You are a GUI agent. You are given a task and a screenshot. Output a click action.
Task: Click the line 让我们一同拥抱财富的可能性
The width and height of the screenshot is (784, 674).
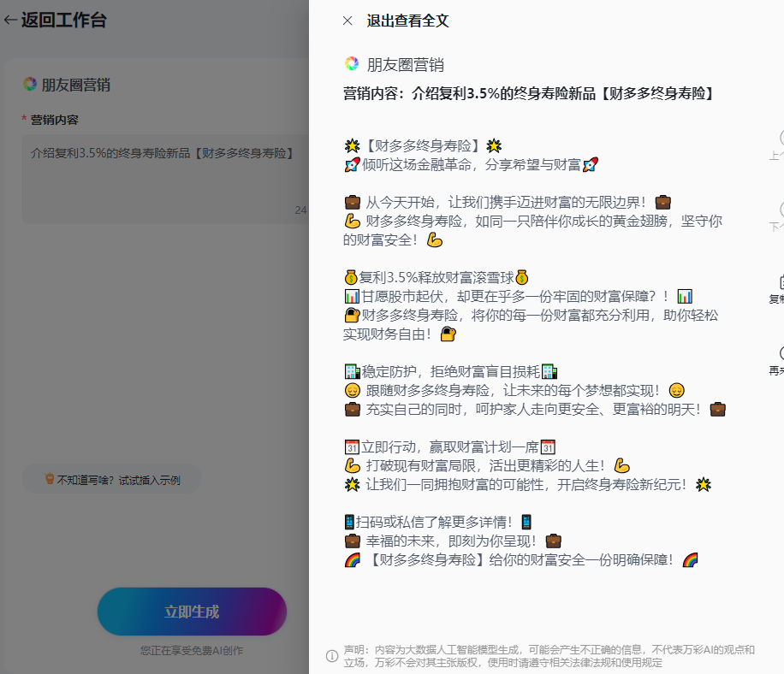pyautogui.click(x=527, y=485)
